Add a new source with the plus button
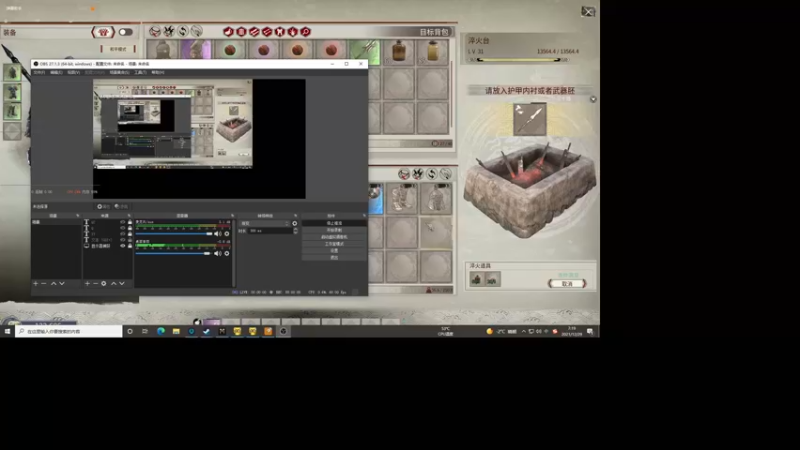The height and width of the screenshot is (450, 800). pos(87,283)
